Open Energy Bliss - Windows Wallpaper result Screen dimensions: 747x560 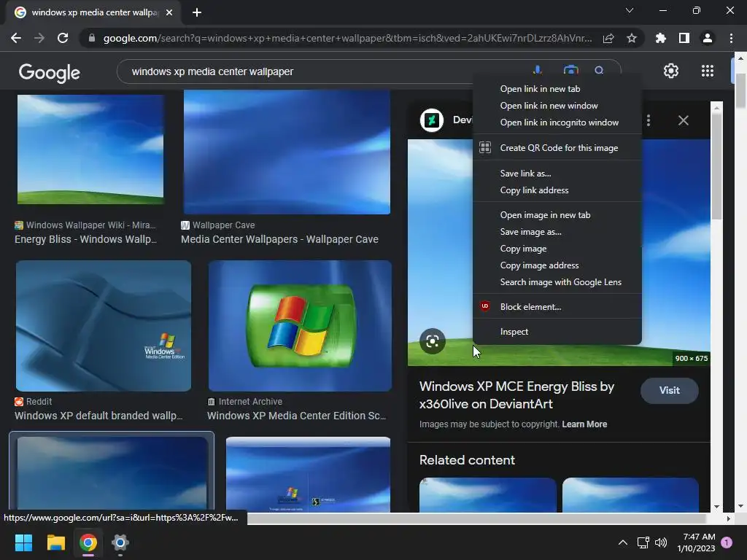[86, 239]
